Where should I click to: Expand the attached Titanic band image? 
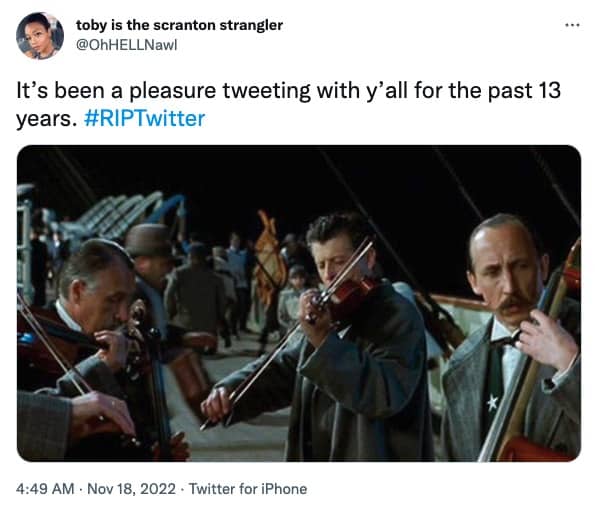[299, 303]
